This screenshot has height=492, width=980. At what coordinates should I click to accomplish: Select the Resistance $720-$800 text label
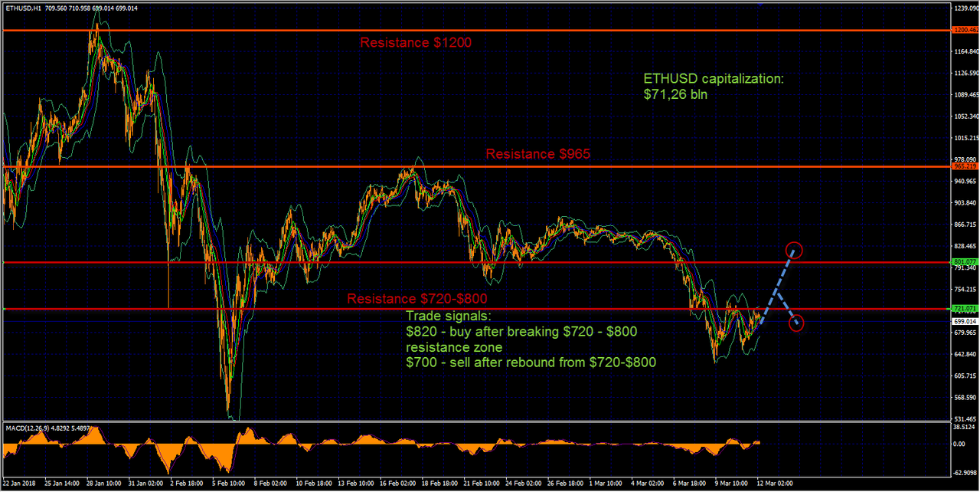click(x=417, y=298)
